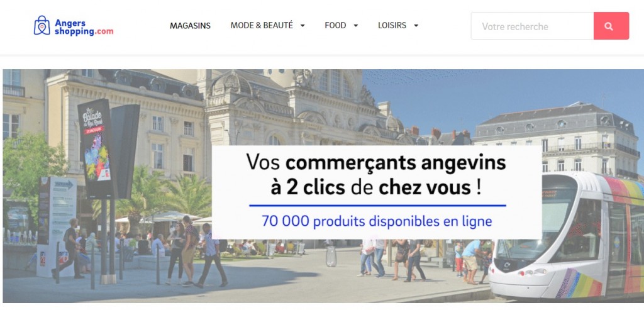
Task: Click the Balade du Roi René poster
Action: point(95,148)
